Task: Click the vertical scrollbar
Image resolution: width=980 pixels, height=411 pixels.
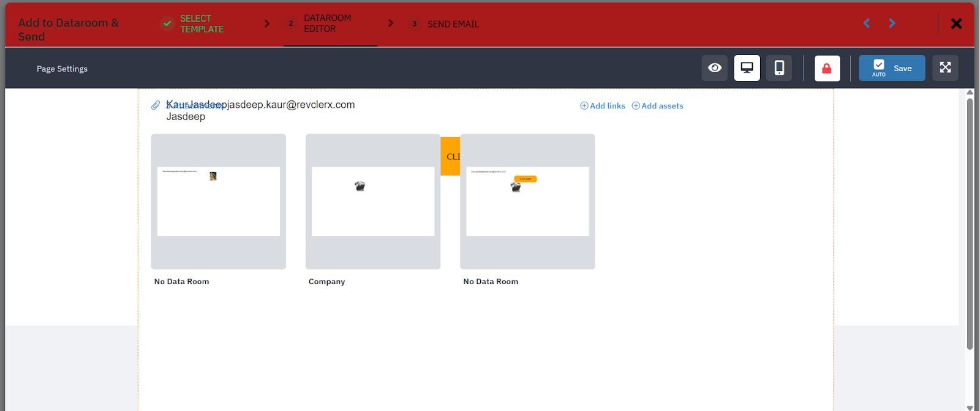Action: click(970, 224)
